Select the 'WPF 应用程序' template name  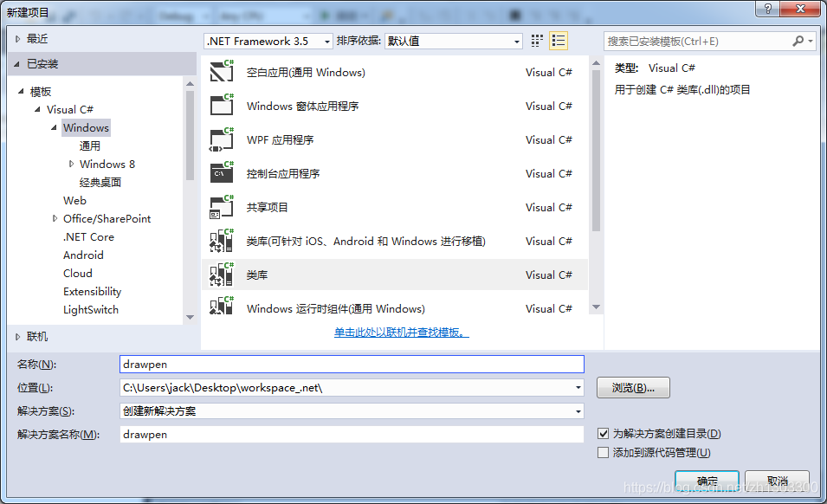pos(280,139)
